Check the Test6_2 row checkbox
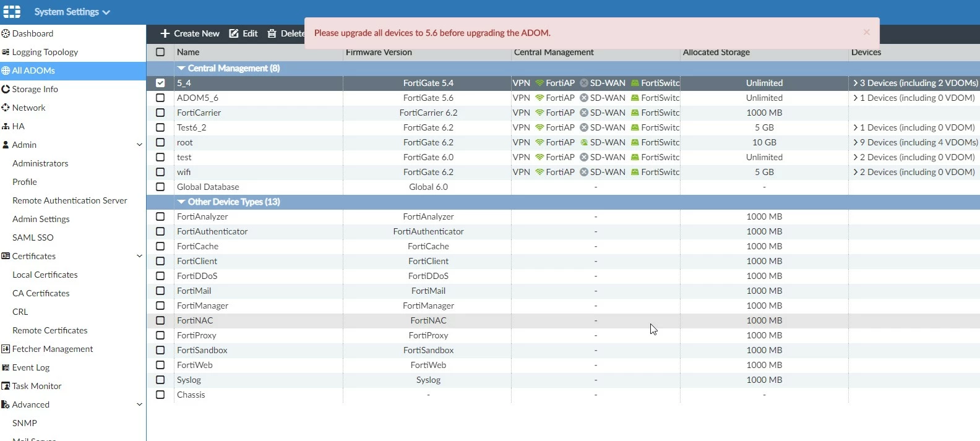Screen dimensions: 980x441 (x=160, y=127)
